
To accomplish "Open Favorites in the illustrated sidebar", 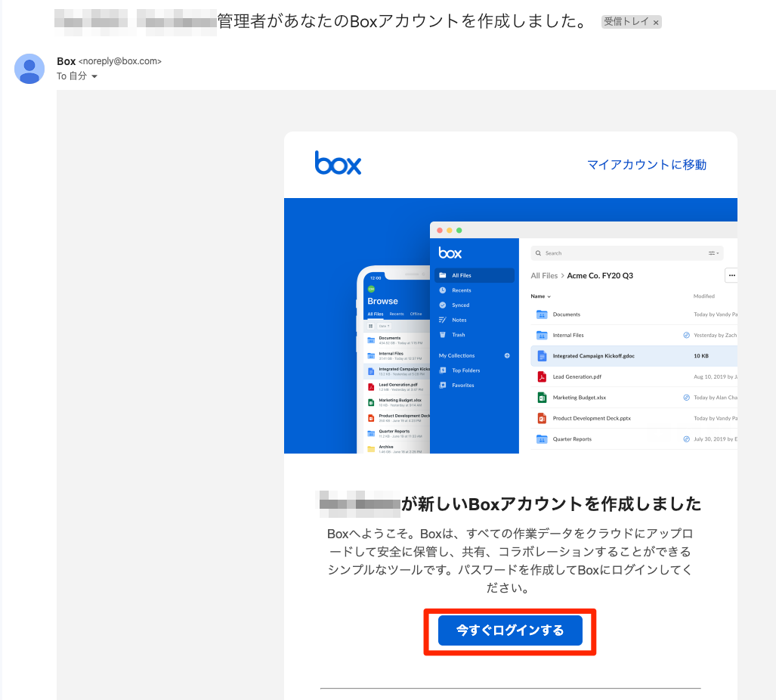I will pos(462,385).
